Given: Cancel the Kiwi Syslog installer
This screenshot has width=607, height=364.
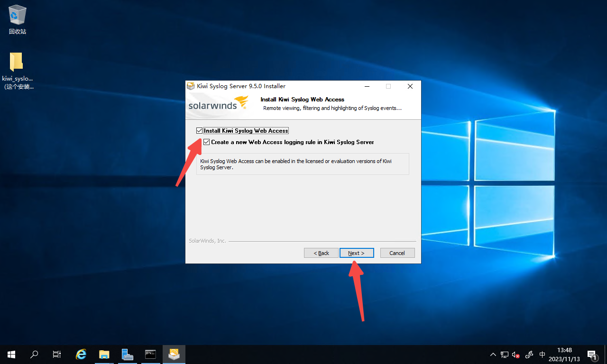Looking at the screenshot, I should (397, 253).
